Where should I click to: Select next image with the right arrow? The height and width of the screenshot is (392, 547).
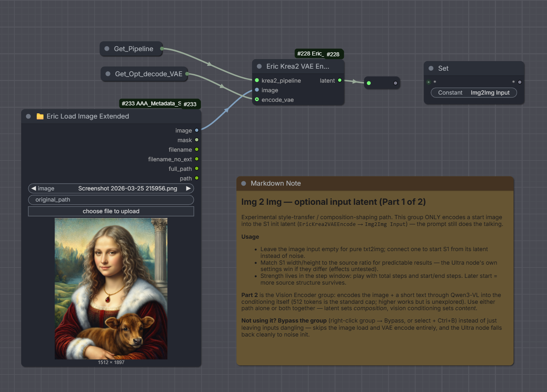188,188
